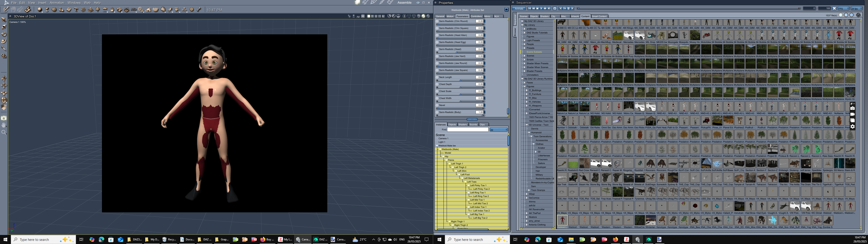Viewport: 868px width, 244px height.
Task: Expand the aniBlocks library folder
Action: (x=524, y=29)
